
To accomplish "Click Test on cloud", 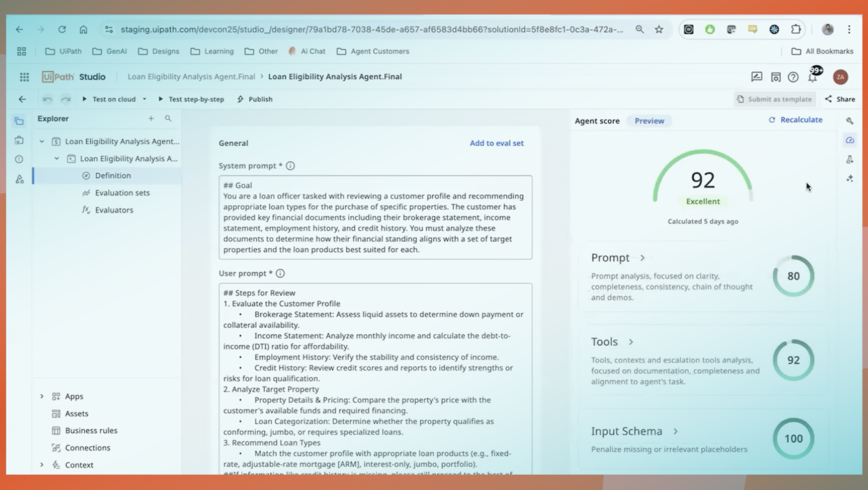I will [x=109, y=100].
